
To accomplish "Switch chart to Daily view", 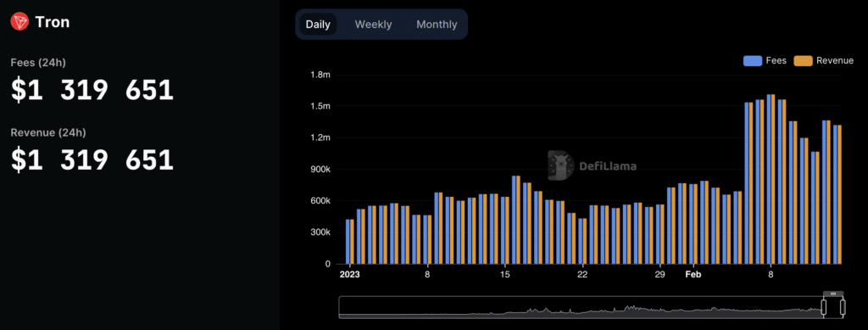I will 318,25.
